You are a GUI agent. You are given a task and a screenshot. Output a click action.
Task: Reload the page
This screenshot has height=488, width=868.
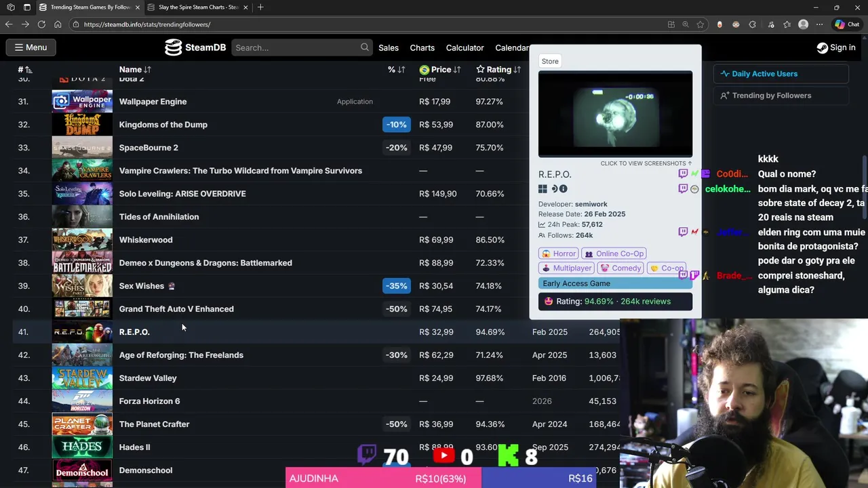click(41, 24)
